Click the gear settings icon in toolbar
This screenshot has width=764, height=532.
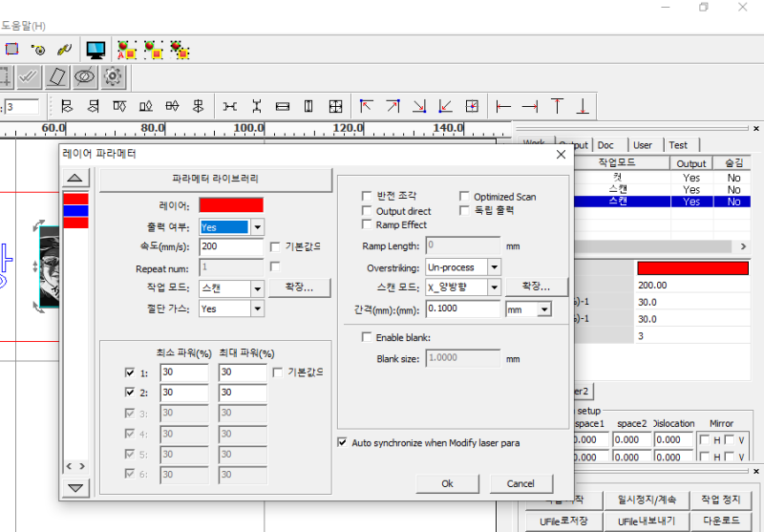(114, 76)
